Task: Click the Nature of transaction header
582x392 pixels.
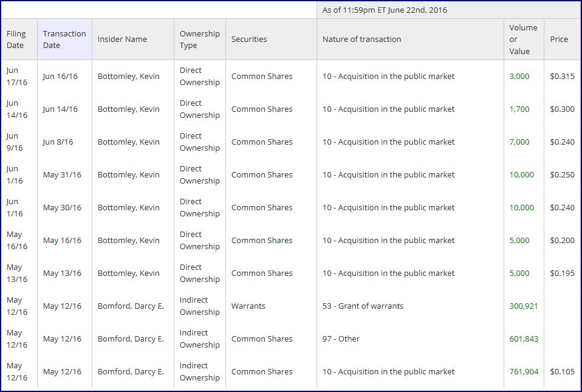Action: (x=361, y=40)
